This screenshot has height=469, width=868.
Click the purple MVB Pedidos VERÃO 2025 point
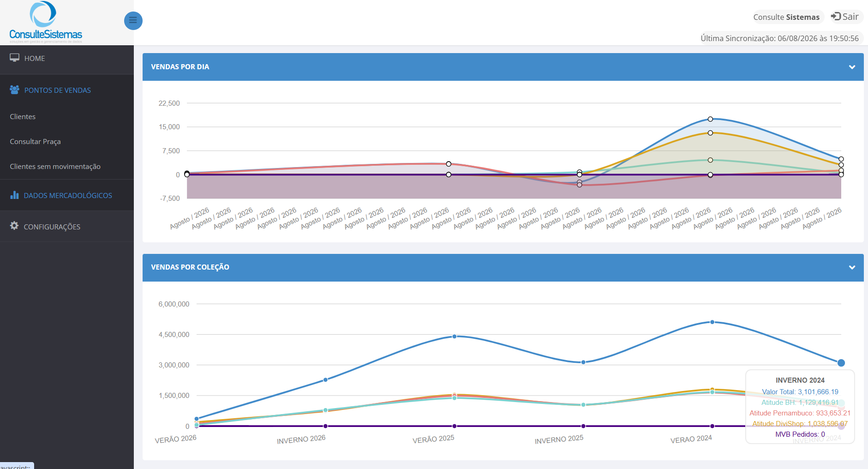(455, 426)
